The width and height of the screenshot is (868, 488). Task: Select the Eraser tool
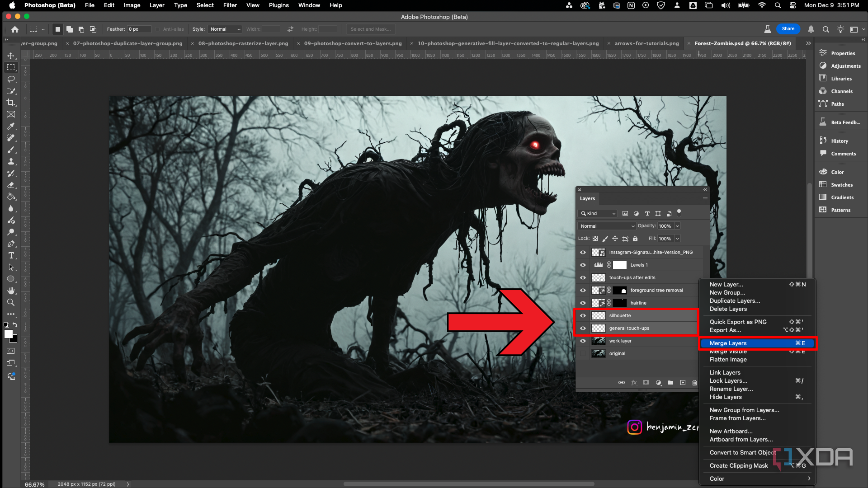(x=11, y=185)
